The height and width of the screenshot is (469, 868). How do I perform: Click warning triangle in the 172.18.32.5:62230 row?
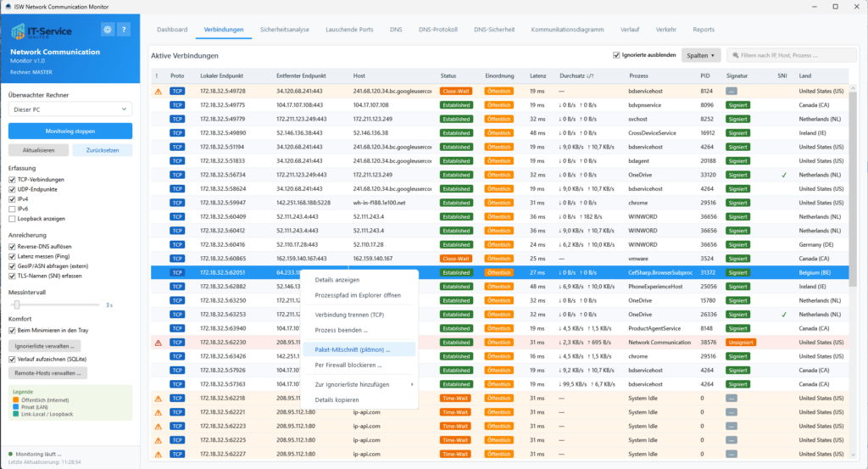(159, 343)
